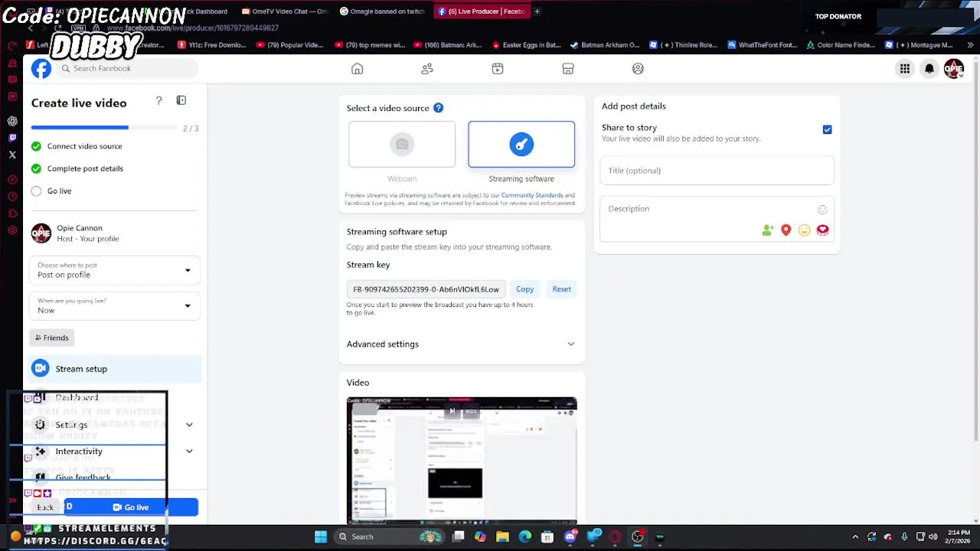This screenshot has height=551, width=980.
Task: Insert an emoji in the Description box
Action: click(822, 210)
